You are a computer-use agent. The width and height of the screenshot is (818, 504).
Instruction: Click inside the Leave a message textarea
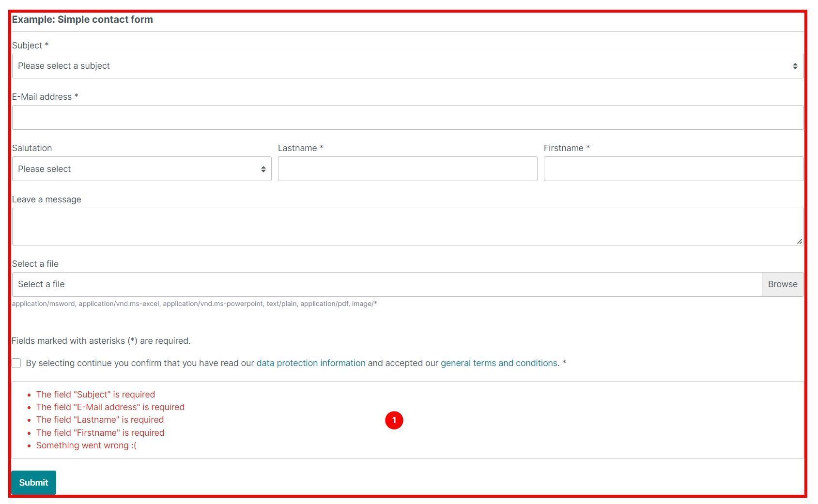point(407,227)
